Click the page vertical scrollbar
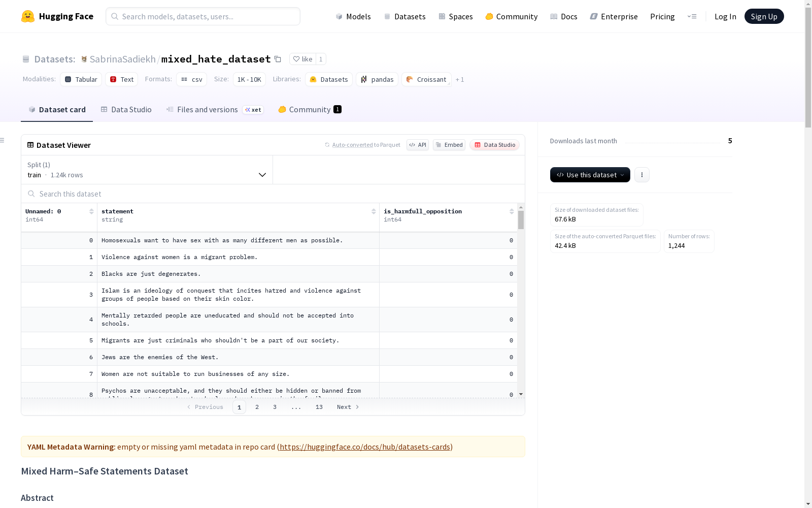 point(808,66)
